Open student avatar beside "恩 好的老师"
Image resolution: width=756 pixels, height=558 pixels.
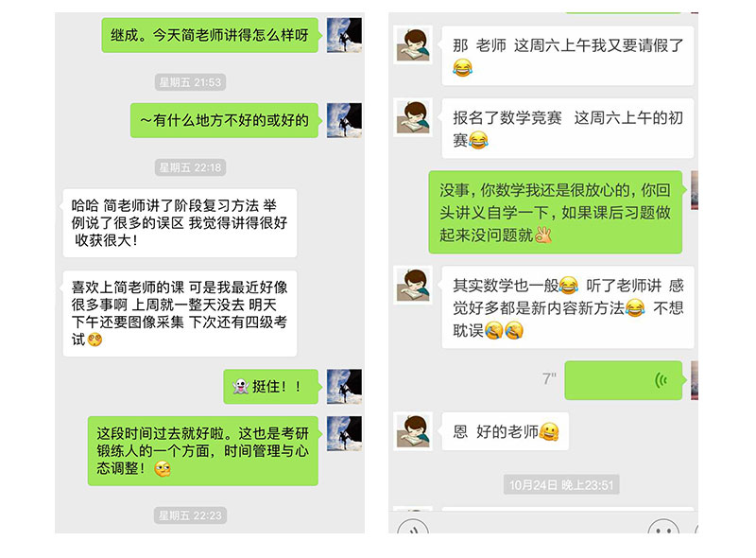click(413, 431)
